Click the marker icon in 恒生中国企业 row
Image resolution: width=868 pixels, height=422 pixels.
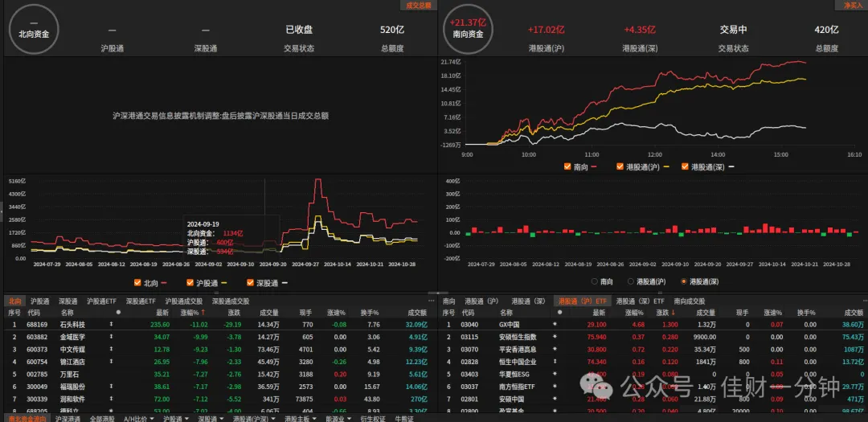click(555, 362)
